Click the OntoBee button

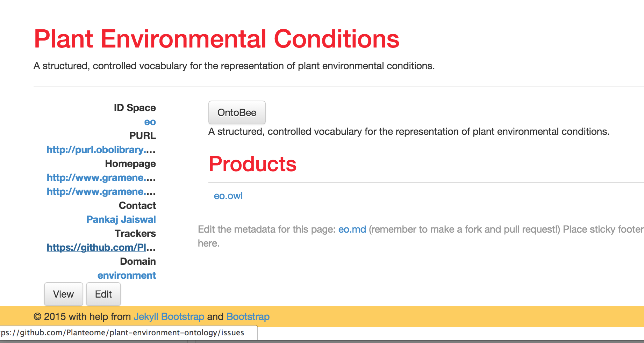[x=237, y=112]
